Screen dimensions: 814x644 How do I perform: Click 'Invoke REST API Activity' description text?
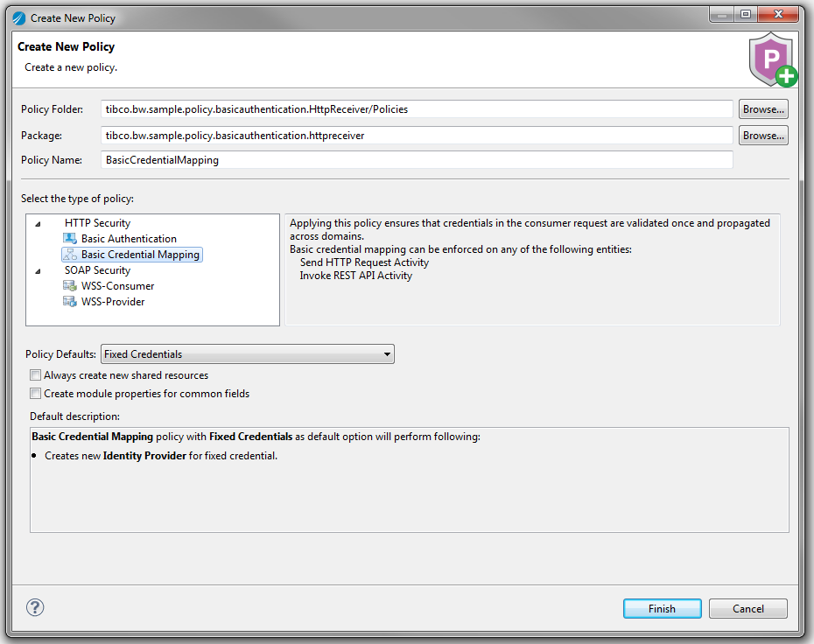(x=356, y=276)
